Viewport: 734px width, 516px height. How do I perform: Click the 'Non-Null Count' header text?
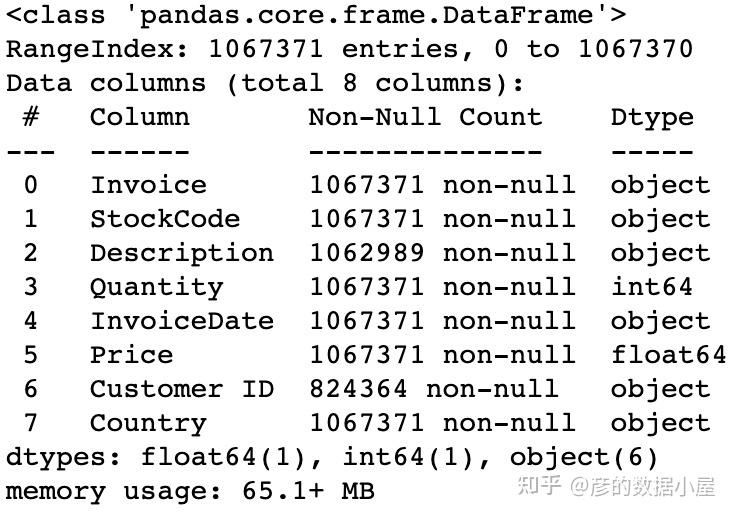tap(424, 117)
